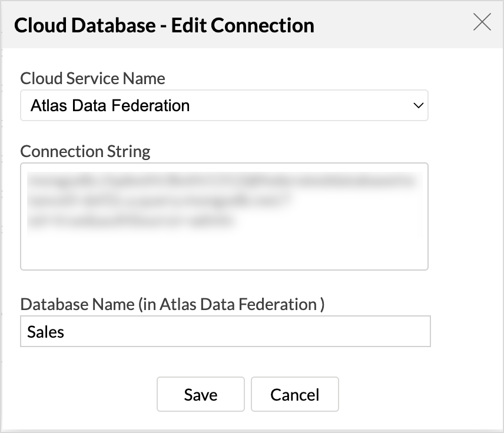Save the connection settings
The height and width of the screenshot is (433, 504).
200,394
